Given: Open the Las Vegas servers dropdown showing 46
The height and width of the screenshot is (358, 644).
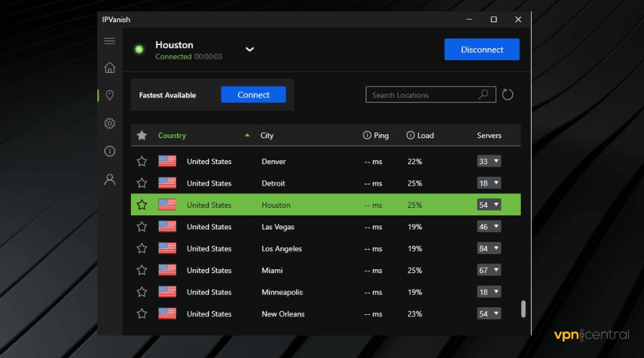Looking at the screenshot, I should pos(489,226).
